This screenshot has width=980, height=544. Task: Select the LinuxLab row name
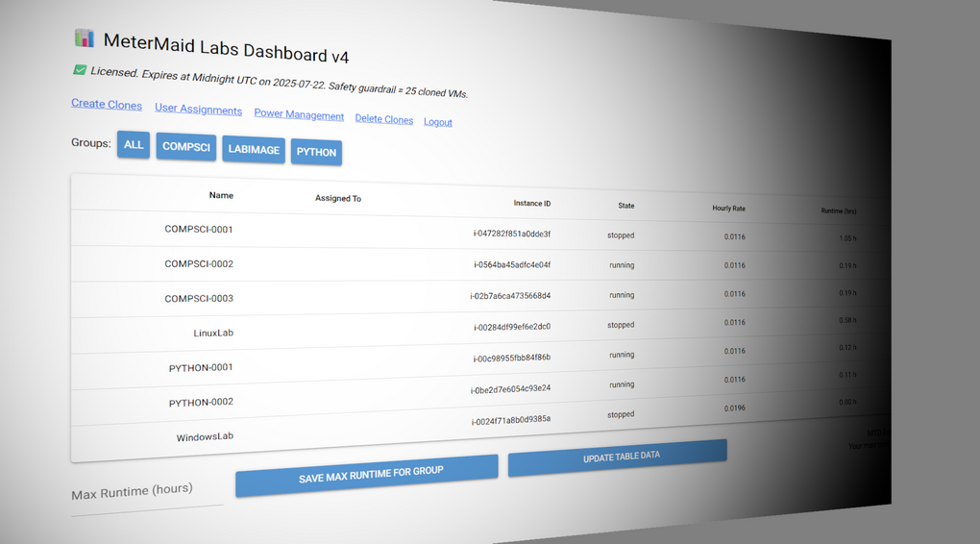tap(213, 333)
